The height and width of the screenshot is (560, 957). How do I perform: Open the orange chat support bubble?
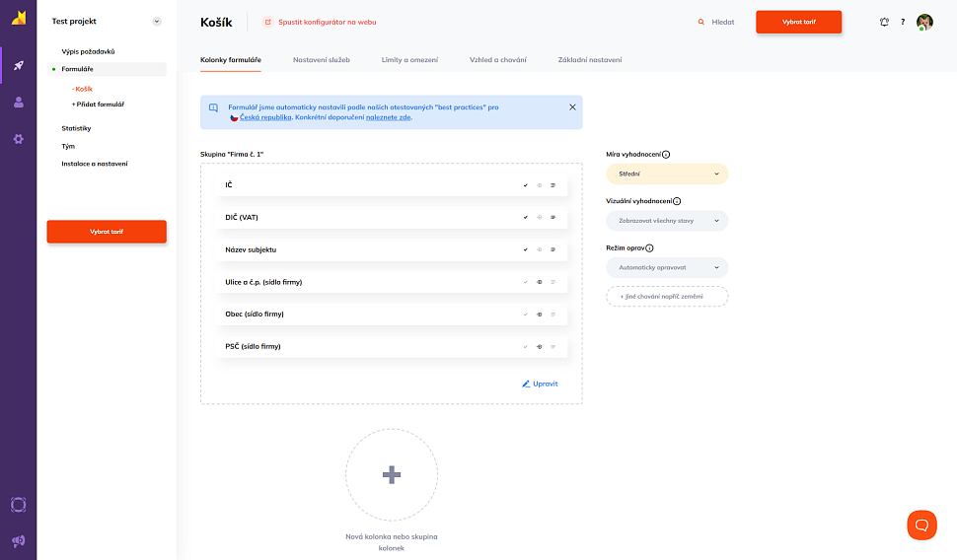(x=921, y=525)
